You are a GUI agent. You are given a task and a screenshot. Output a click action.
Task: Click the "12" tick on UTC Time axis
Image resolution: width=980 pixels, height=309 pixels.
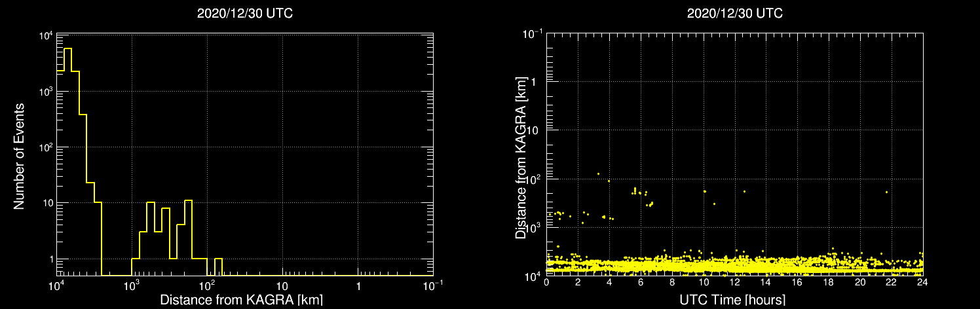click(735, 283)
